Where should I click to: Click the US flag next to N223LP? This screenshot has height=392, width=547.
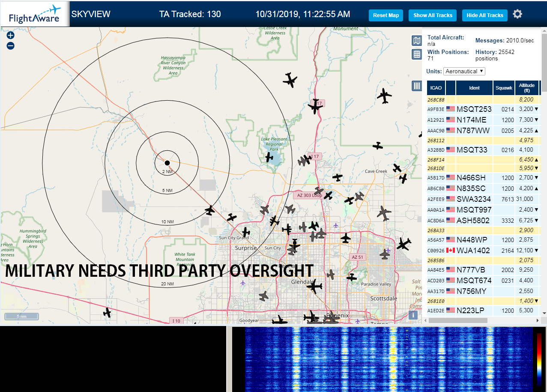[451, 310]
